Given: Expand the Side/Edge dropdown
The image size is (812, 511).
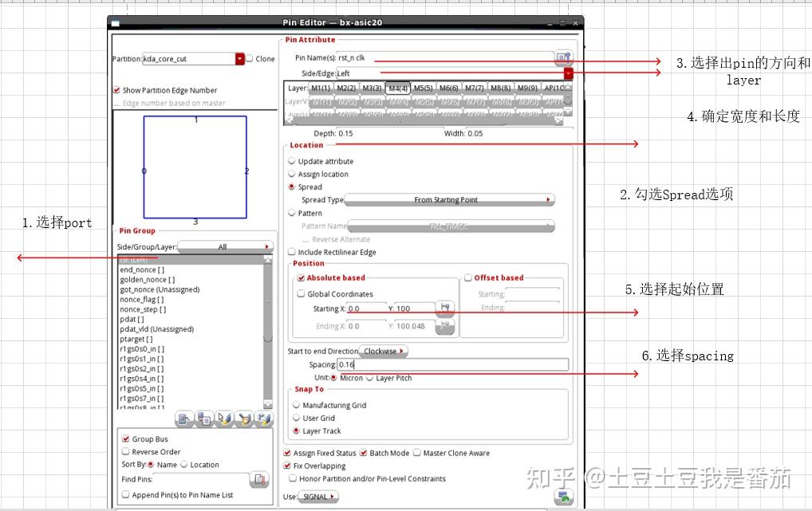Looking at the screenshot, I should pos(568,73).
